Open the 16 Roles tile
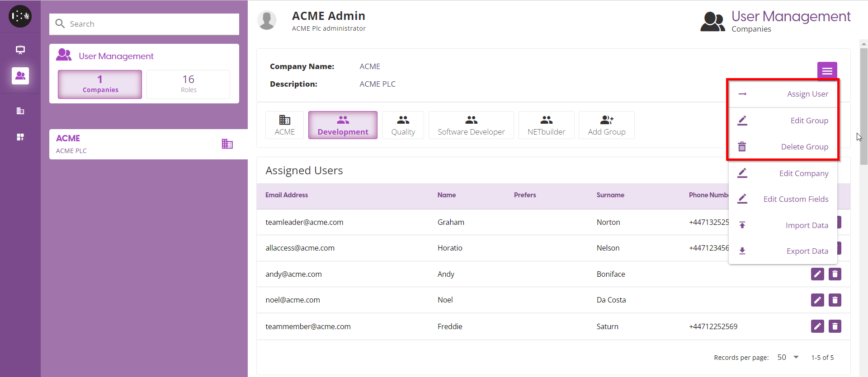Image resolution: width=868 pixels, height=377 pixels. [x=188, y=84]
